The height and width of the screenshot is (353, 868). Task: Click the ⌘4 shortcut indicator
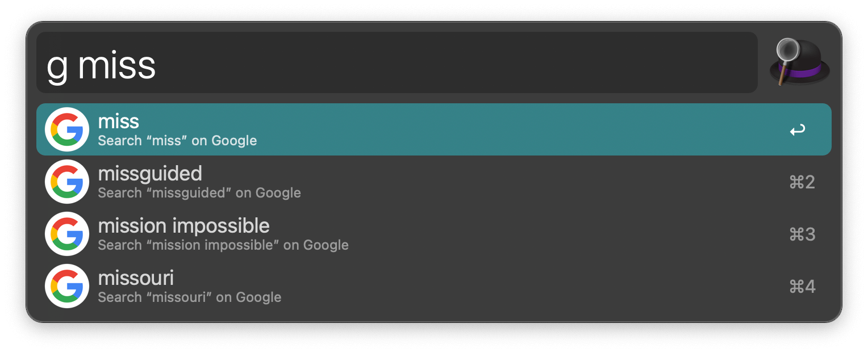click(802, 286)
